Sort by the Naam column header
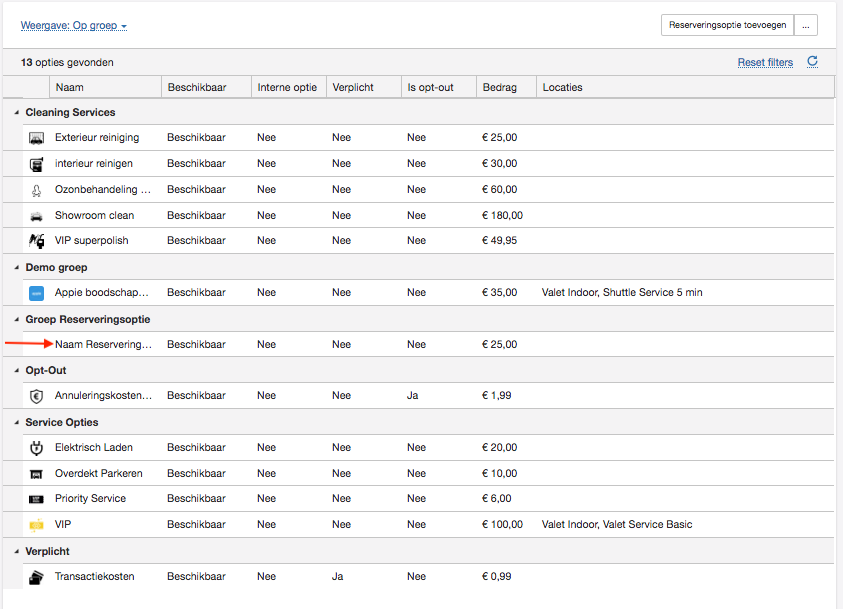 pos(105,87)
